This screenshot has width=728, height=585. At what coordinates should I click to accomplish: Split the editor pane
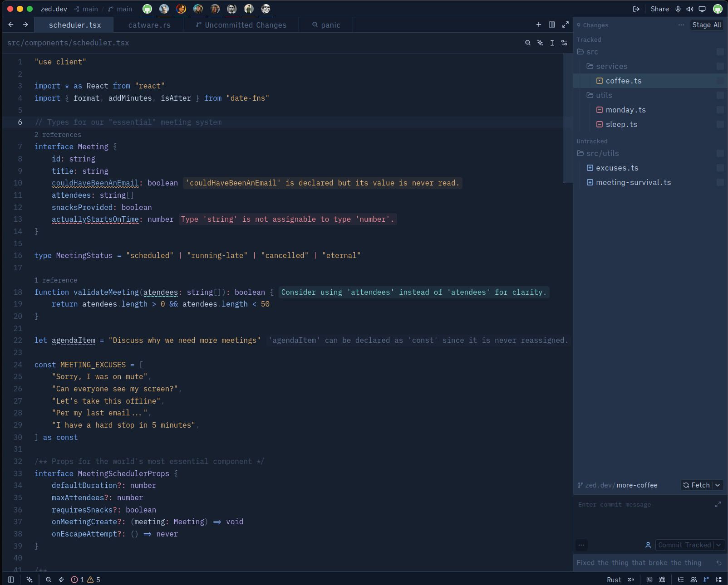click(552, 24)
